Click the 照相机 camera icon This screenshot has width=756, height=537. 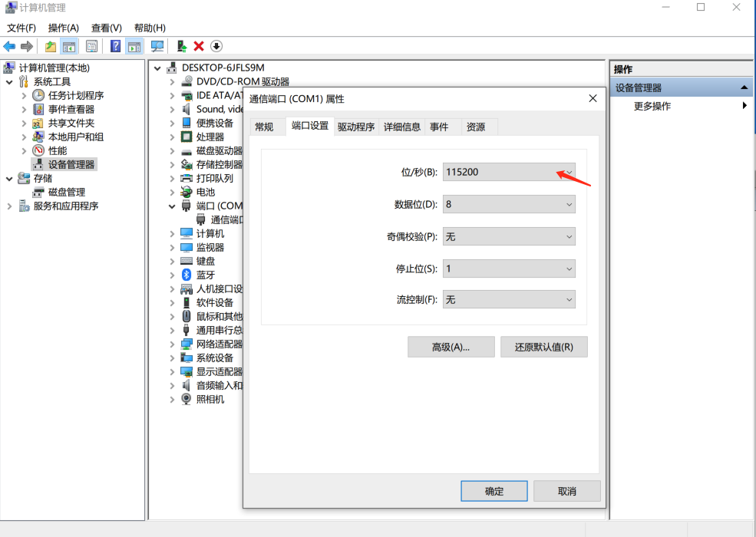(x=187, y=399)
